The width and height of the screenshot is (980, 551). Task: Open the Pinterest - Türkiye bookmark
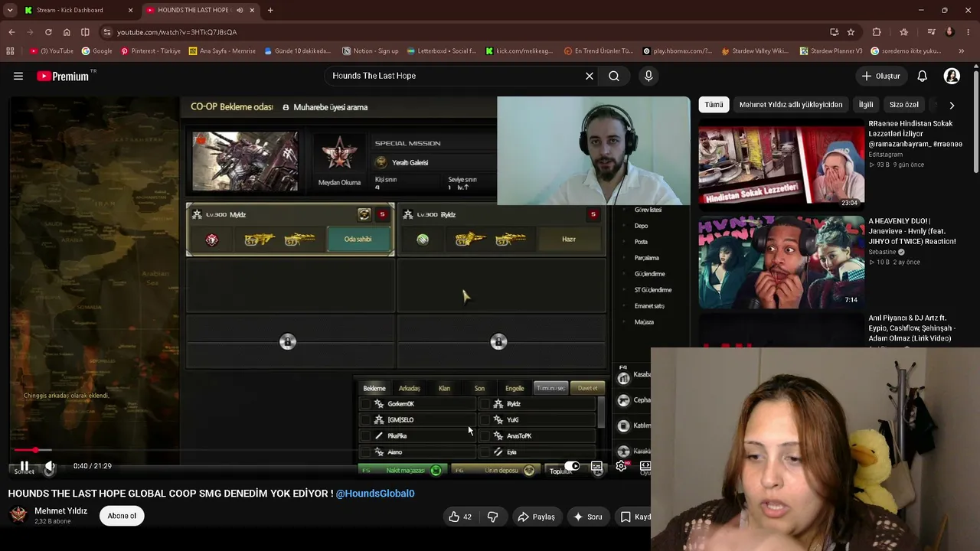click(151, 51)
